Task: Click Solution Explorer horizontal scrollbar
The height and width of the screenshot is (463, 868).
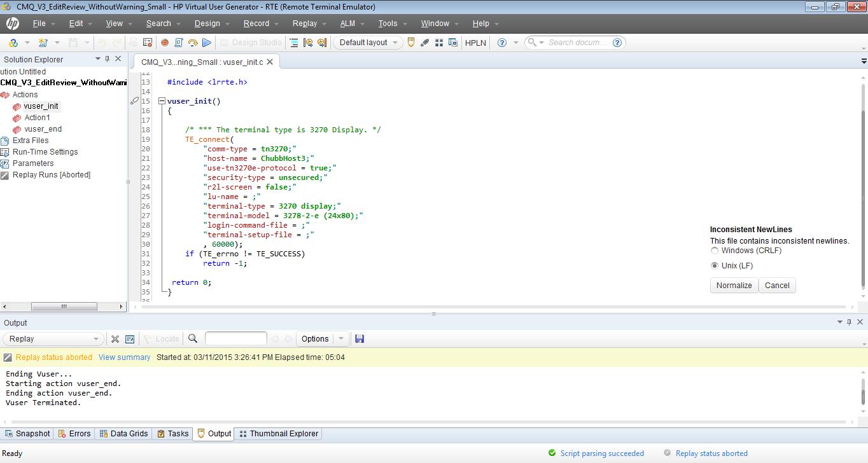Action: pyautogui.click(x=64, y=307)
